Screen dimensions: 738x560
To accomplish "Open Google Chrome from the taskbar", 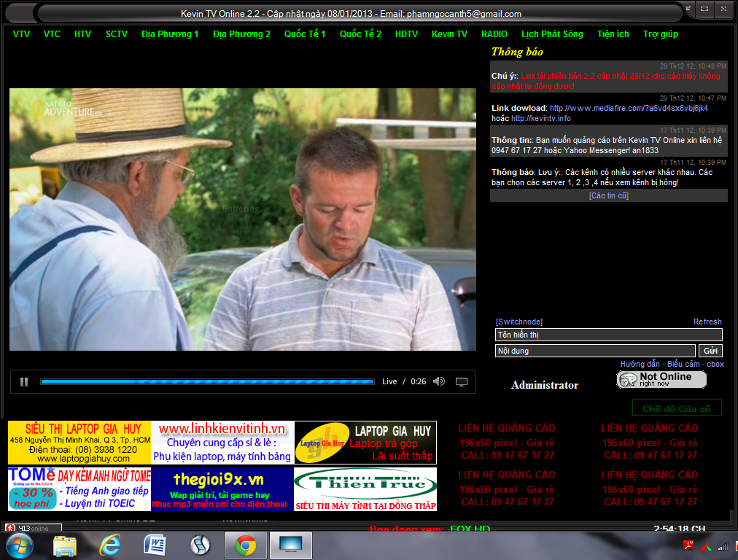I will click(245, 546).
